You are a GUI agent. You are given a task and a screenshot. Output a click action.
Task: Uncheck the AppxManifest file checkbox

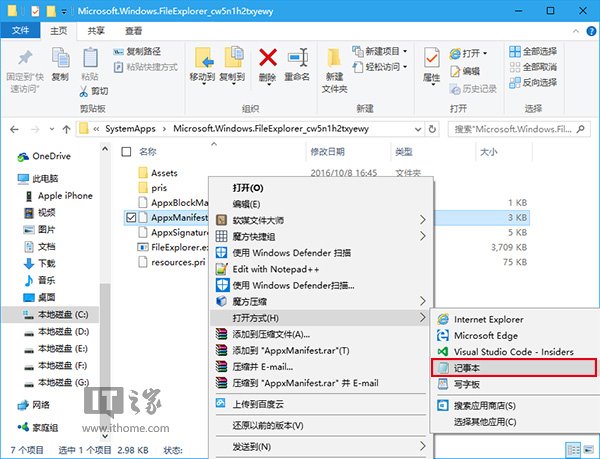coord(131,218)
